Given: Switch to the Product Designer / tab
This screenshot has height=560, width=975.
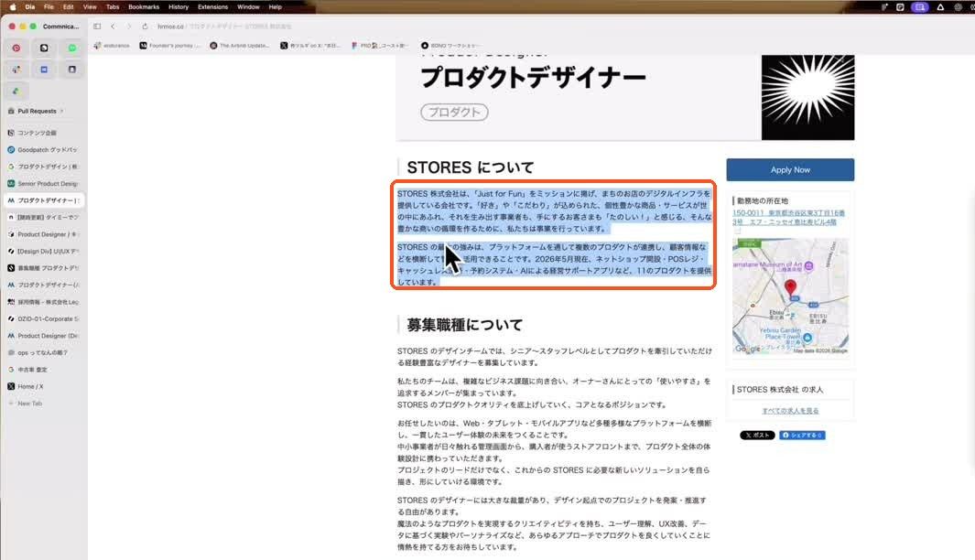Looking at the screenshot, I should pos(44,234).
